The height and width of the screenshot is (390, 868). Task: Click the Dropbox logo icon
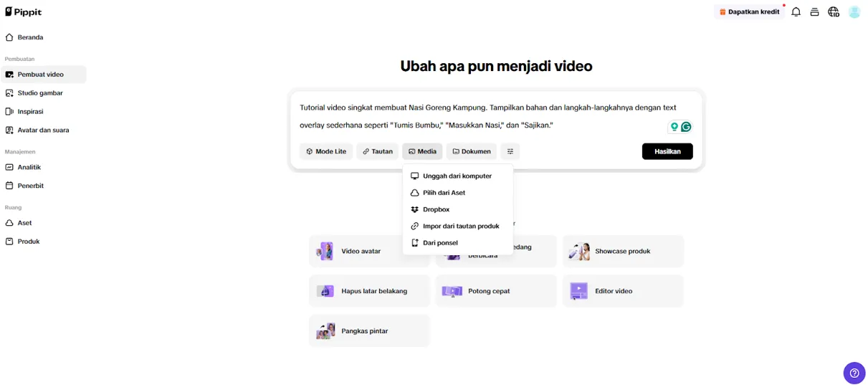(414, 209)
